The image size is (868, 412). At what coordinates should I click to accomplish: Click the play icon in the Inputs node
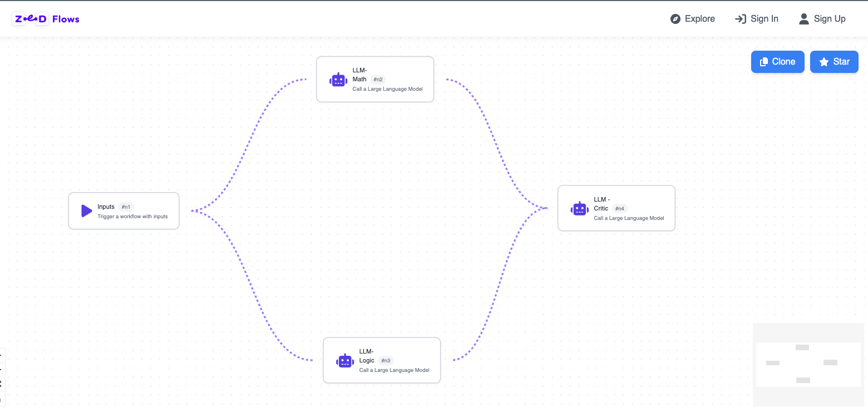86,211
